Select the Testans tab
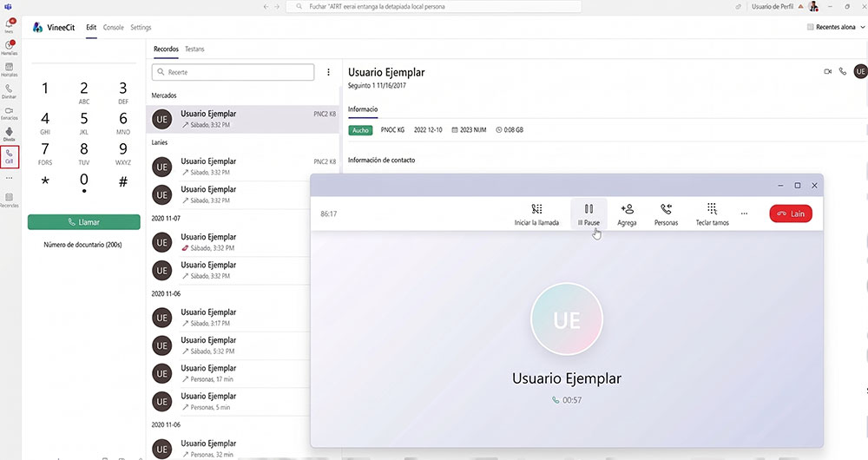 point(194,49)
